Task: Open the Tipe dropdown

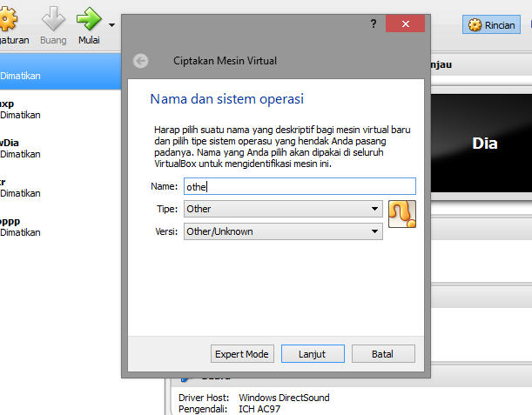Action: 283,209
